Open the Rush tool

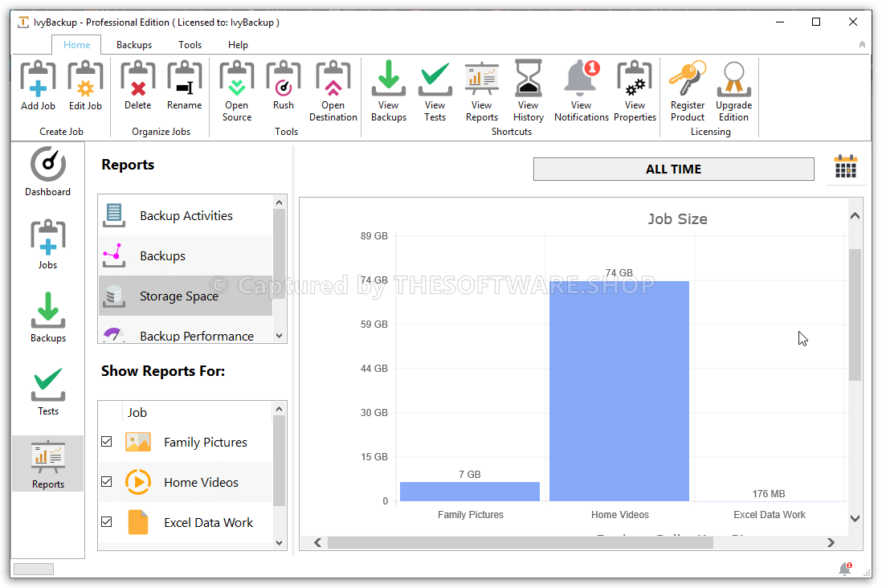click(x=283, y=80)
